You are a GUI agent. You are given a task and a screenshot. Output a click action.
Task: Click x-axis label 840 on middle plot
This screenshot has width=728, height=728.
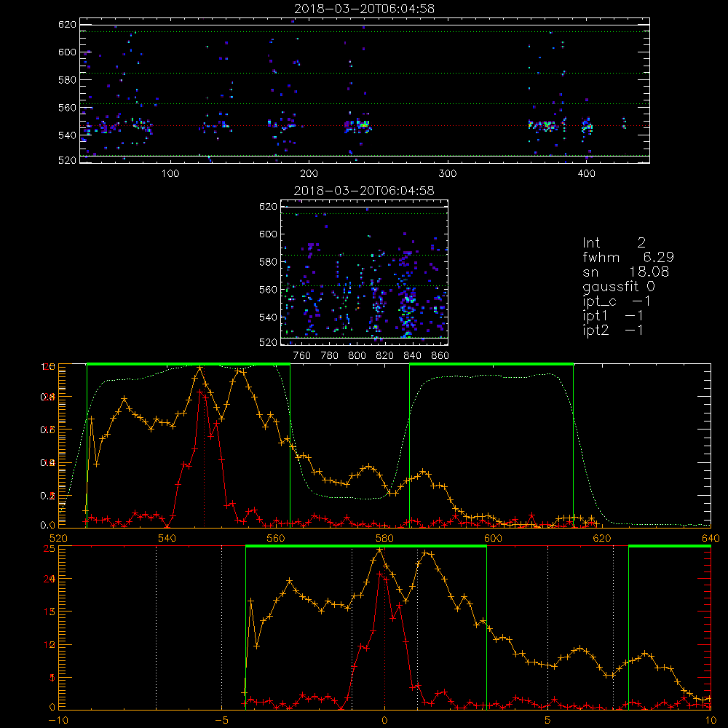412,356
